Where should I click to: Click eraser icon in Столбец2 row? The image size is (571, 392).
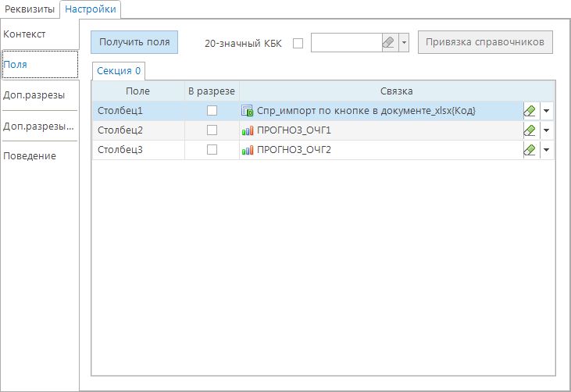530,130
